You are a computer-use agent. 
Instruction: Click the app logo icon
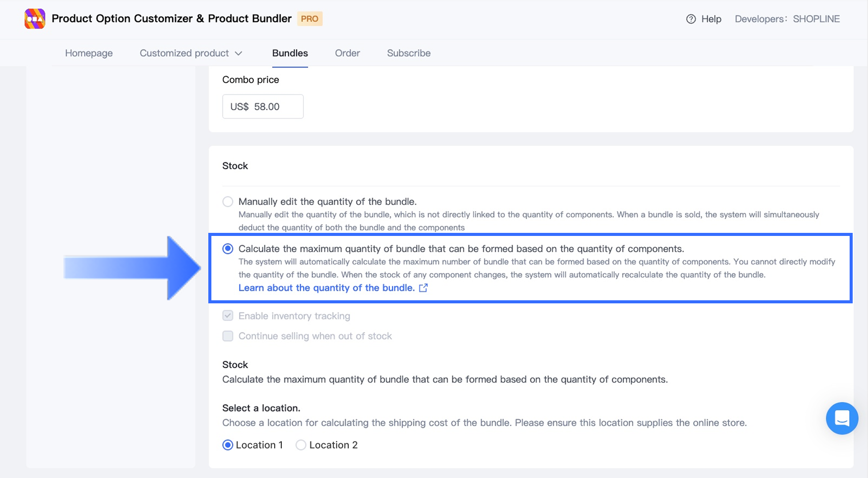[35, 19]
